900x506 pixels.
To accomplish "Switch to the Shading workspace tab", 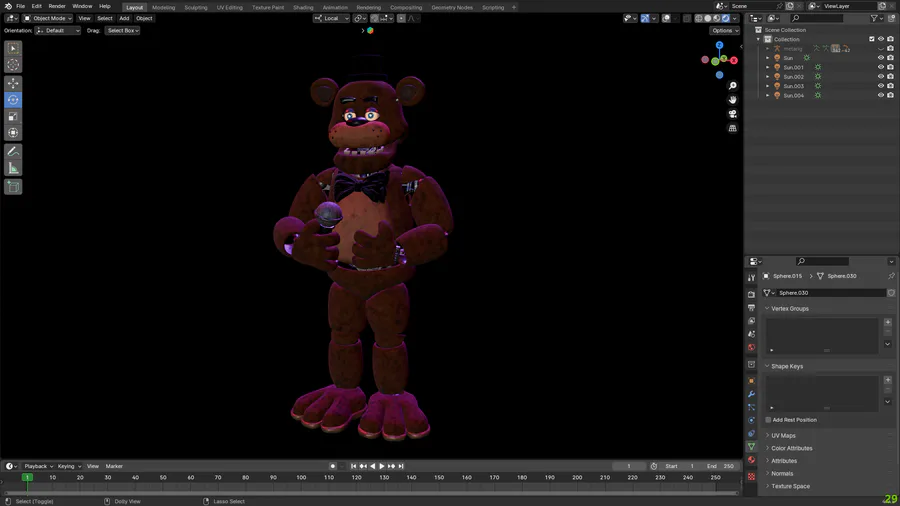I will click(x=303, y=7).
